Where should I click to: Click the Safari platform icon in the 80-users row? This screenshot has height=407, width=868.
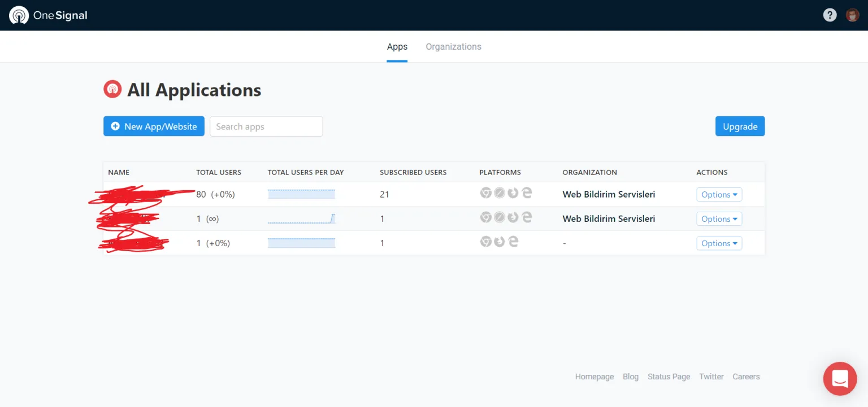click(500, 193)
